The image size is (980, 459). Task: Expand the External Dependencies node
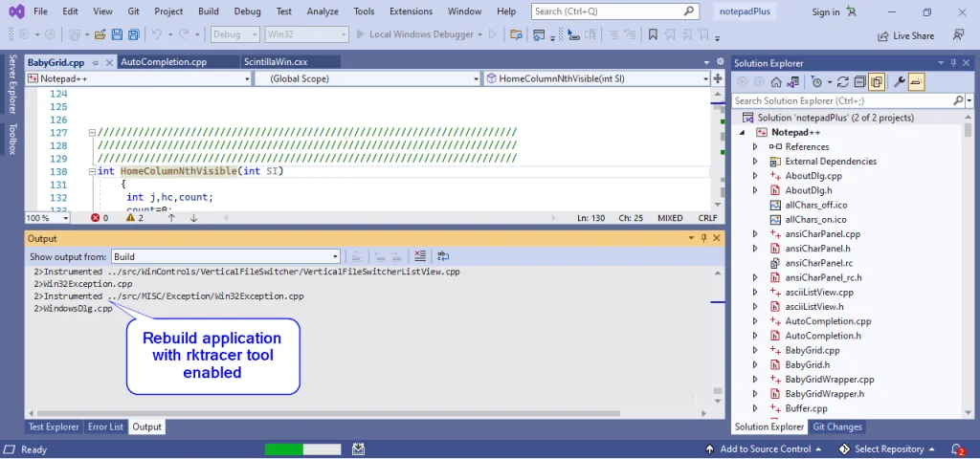pos(755,161)
